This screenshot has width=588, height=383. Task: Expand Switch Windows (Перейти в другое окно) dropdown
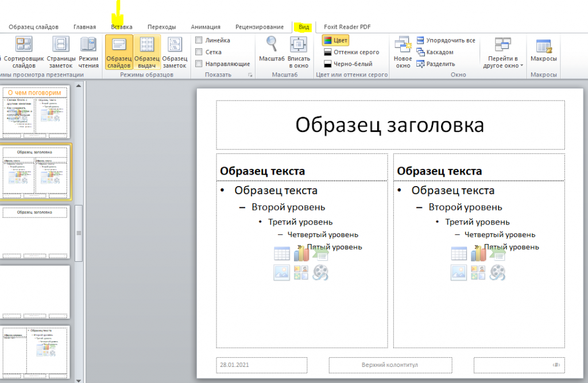click(503, 52)
